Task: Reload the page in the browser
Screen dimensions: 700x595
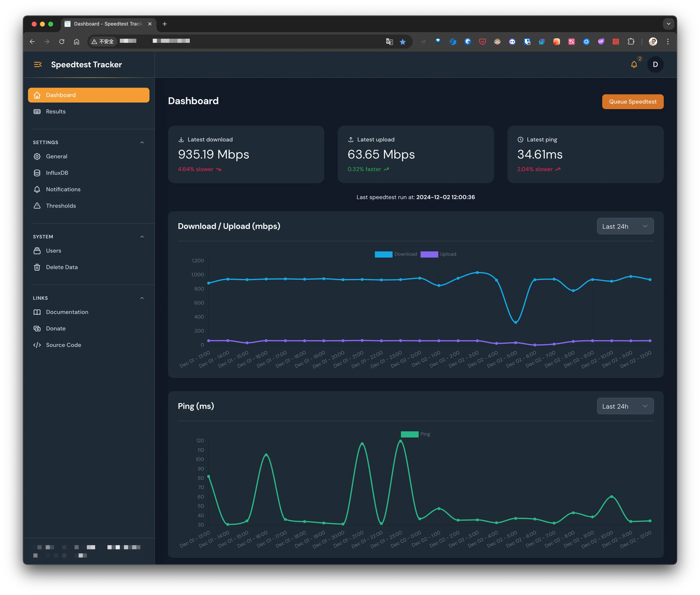Action: (x=62, y=42)
